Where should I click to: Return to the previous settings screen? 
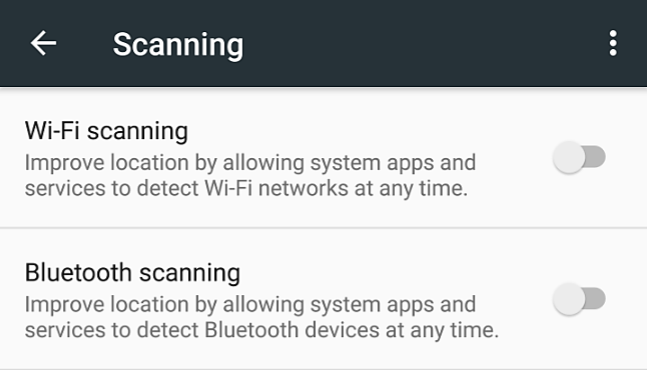click(43, 43)
